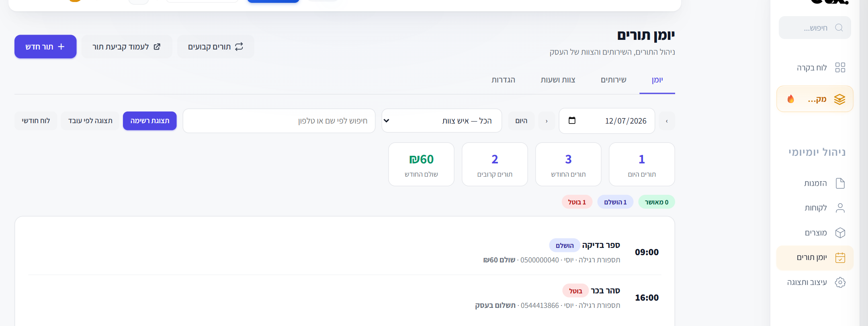
Task: Open orders via the document icon (הזמנות)
Action: pyautogui.click(x=840, y=184)
